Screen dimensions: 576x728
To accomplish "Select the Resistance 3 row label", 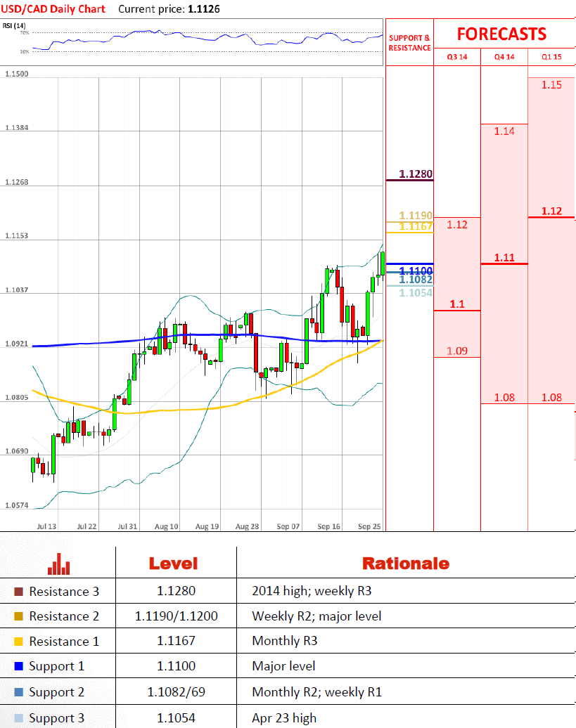I will coord(64,592).
